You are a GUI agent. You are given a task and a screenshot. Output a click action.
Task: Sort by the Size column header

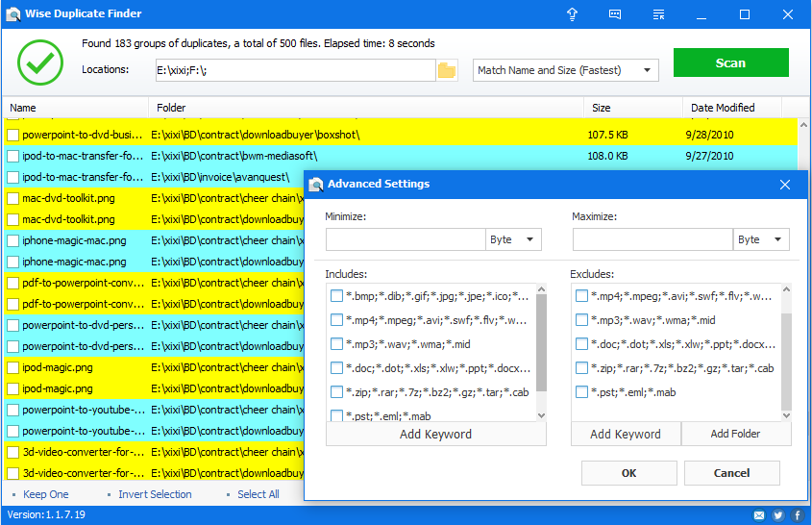click(633, 108)
